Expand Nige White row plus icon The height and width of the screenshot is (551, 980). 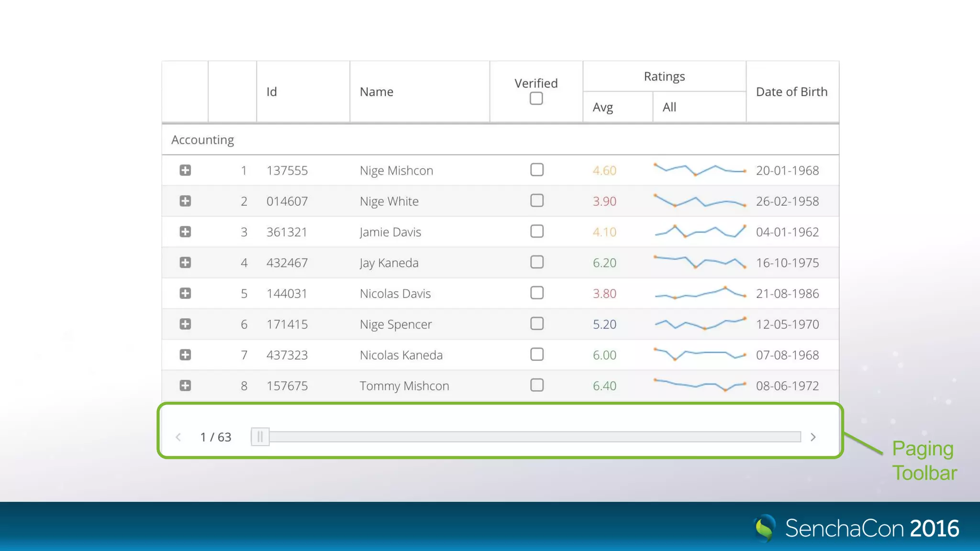click(185, 201)
